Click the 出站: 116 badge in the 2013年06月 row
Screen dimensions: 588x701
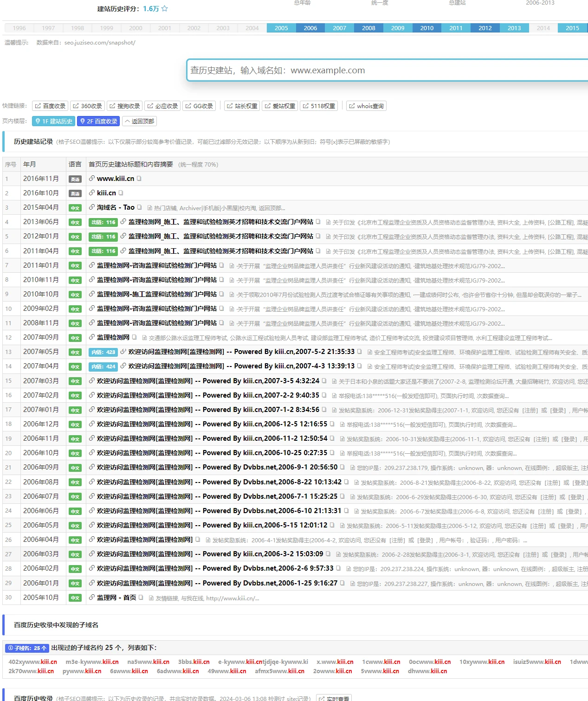coord(103,222)
